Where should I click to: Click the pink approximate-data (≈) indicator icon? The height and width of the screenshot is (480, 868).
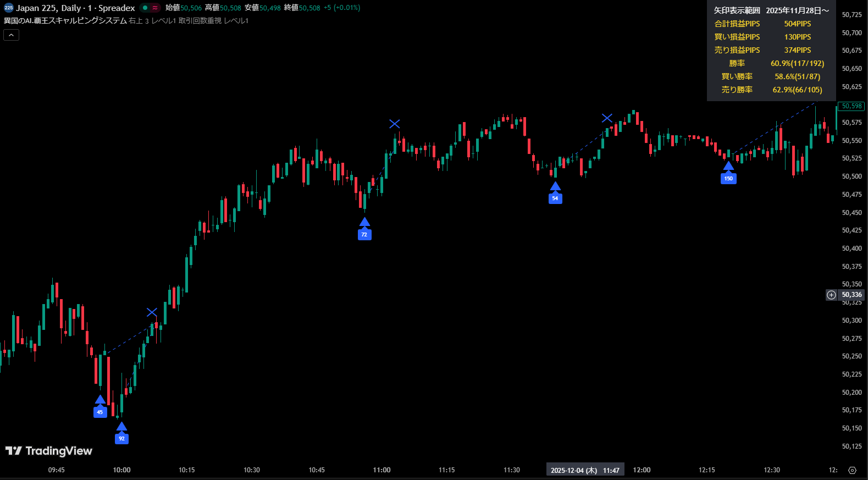pos(155,8)
